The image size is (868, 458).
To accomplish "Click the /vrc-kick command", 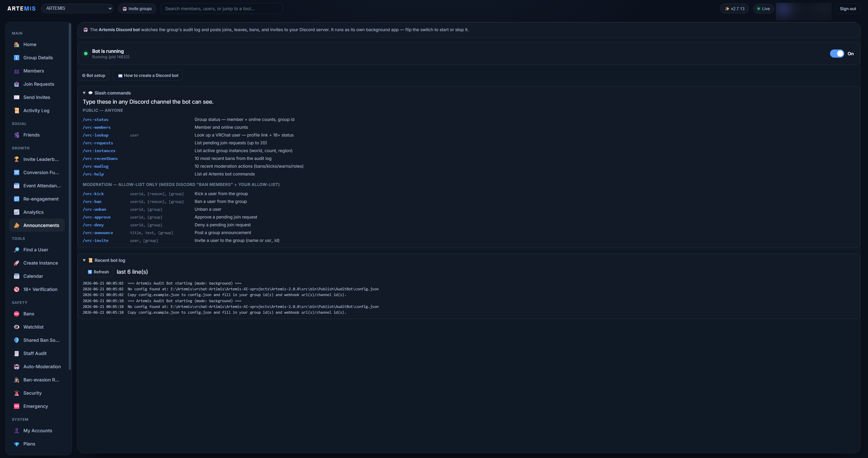I will tap(93, 194).
